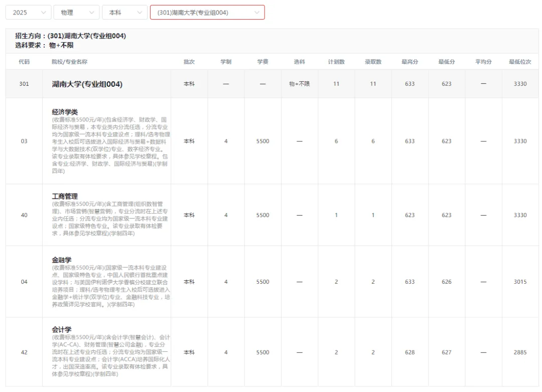Image resolution: width=542 pixels, height=392 pixels.
Task: Click the 经济学类 description paragraph
Action: click(x=110, y=145)
